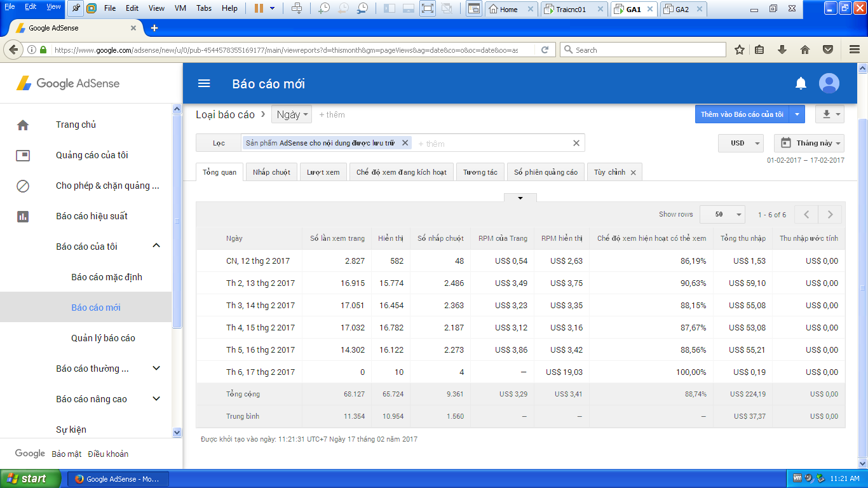868x488 pixels.
Task: Go back using Firefox back arrow
Action: click(x=12, y=50)
